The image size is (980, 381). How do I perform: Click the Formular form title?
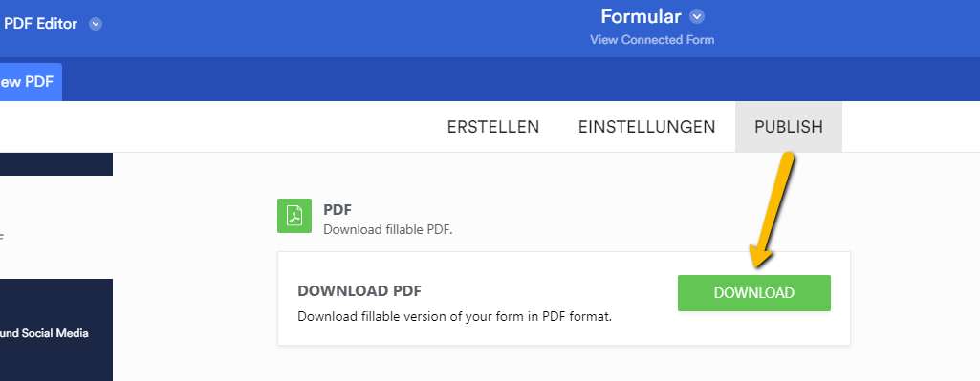pyautogui.click(x=641, y=15)
